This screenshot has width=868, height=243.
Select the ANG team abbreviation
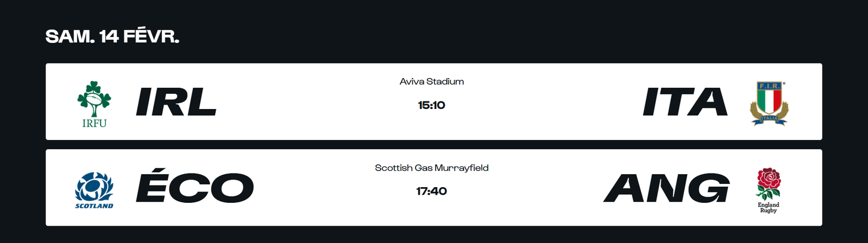pyautogui.click(x=666, y=188)
